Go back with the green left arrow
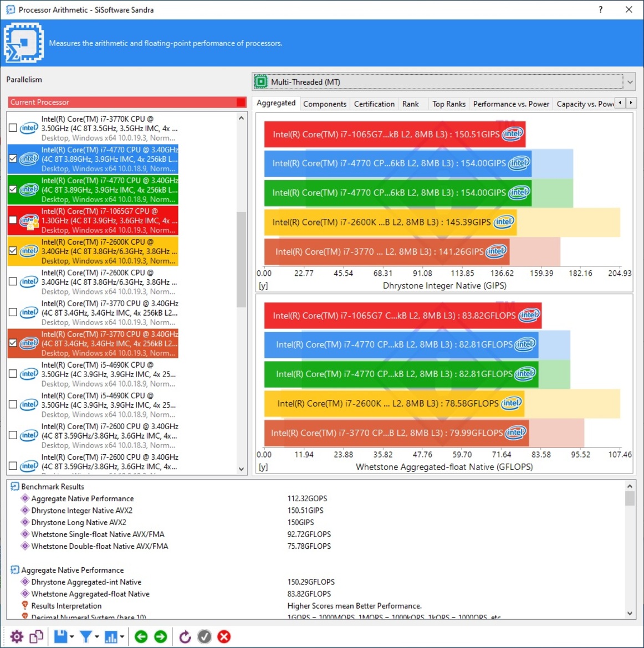This screenshot has height=648, width=644. [x=141, y=636]
